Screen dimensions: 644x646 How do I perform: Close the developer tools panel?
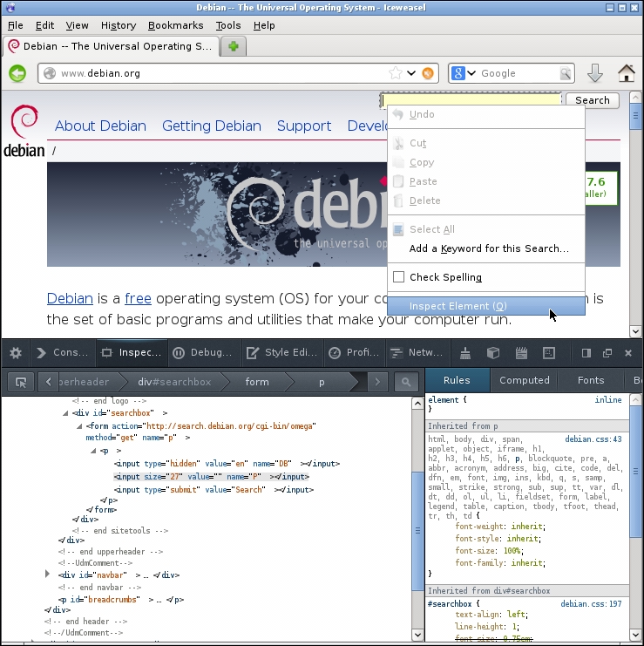[x=628, y=353]
